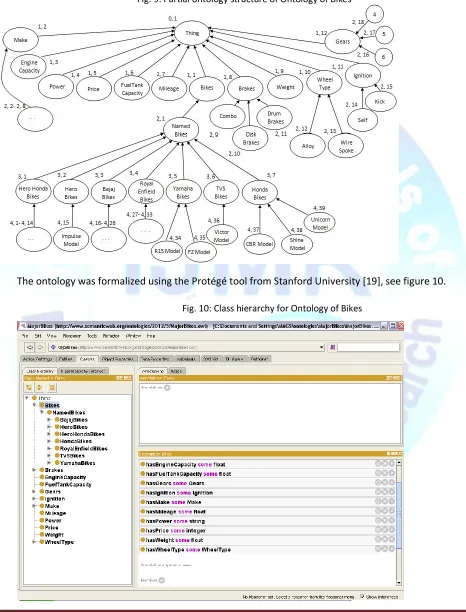The image size is (466, 612).
Task: Expand the WheelType class node
Action: (34, 542)
